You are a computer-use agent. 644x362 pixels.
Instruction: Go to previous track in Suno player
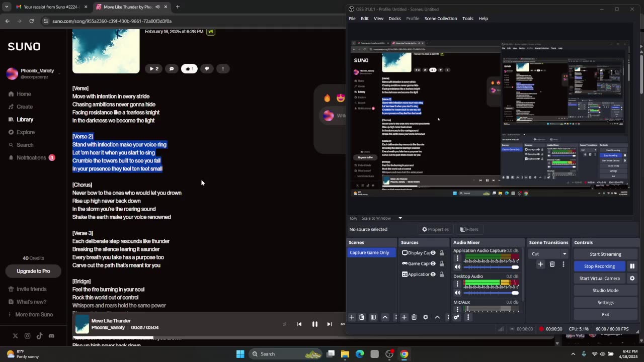(x=299, y=324)
